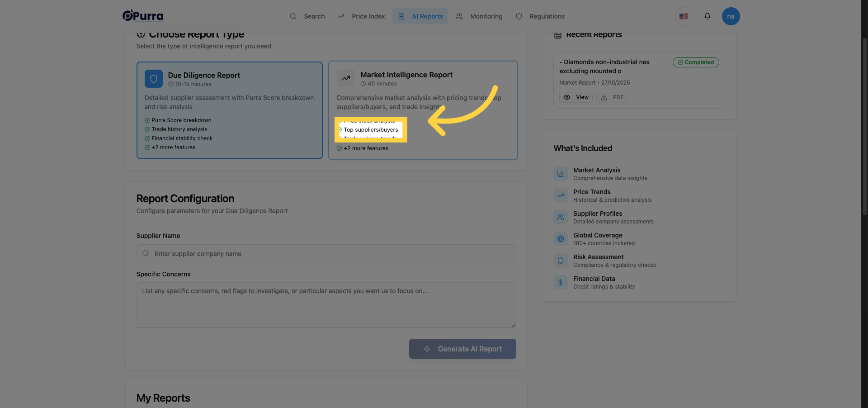This screenshot has width=868, height=408.
Task: Click the Market Analysis chart icon
Action: pos(561,174)
